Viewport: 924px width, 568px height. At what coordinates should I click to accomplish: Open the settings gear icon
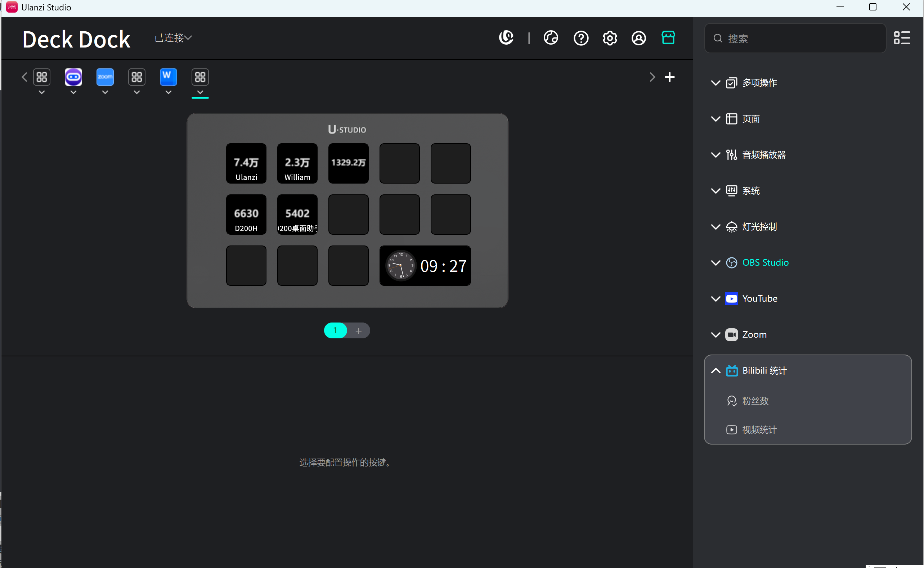[x=610, y=38]
